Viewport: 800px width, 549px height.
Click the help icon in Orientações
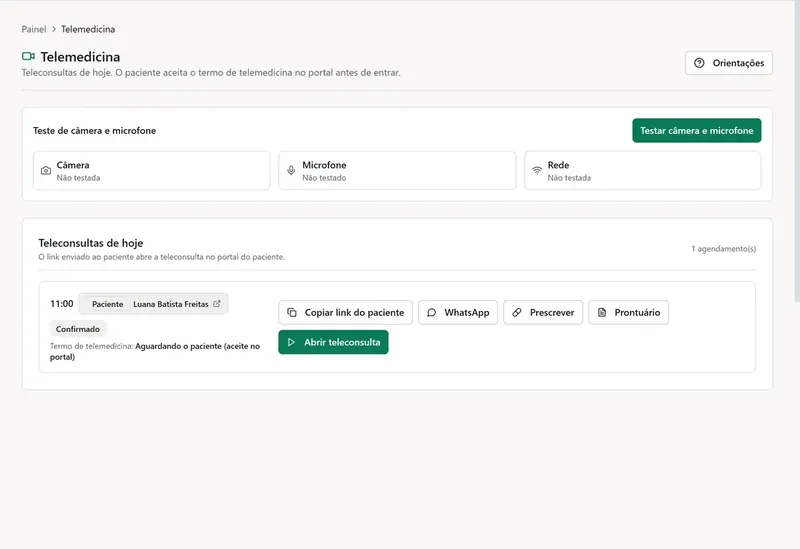coord(699,63)
